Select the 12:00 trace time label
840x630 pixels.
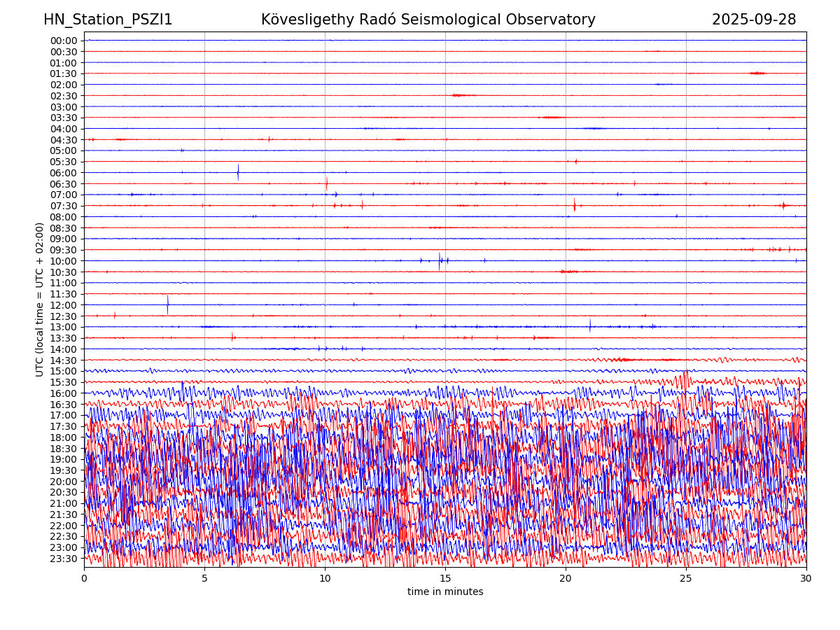tap(64, 305)
